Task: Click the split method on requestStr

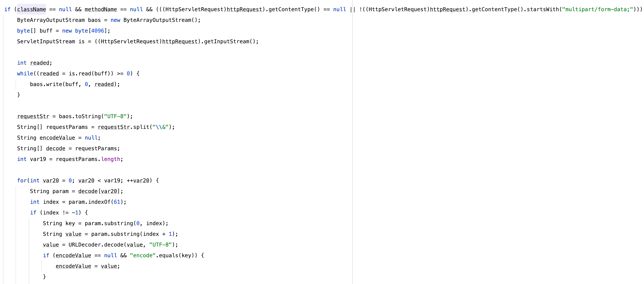Action: [141, 127]
